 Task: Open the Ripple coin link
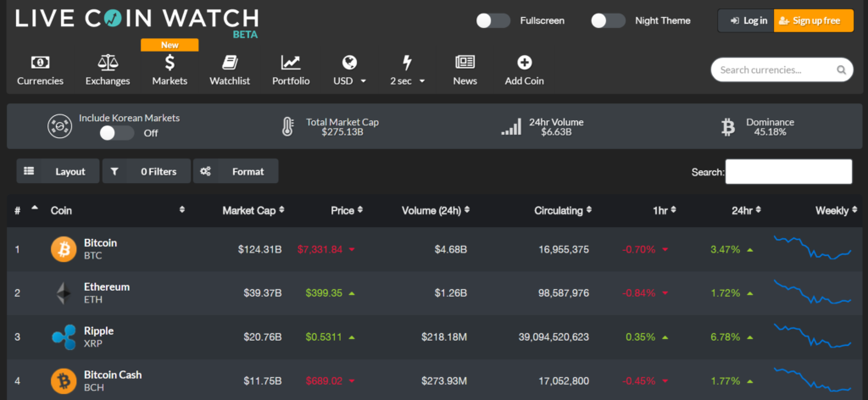point(98,331)
